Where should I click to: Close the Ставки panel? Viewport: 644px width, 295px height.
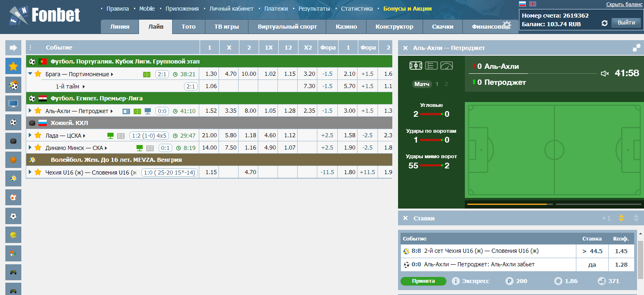pyautogui.click(x=405, y=218)
